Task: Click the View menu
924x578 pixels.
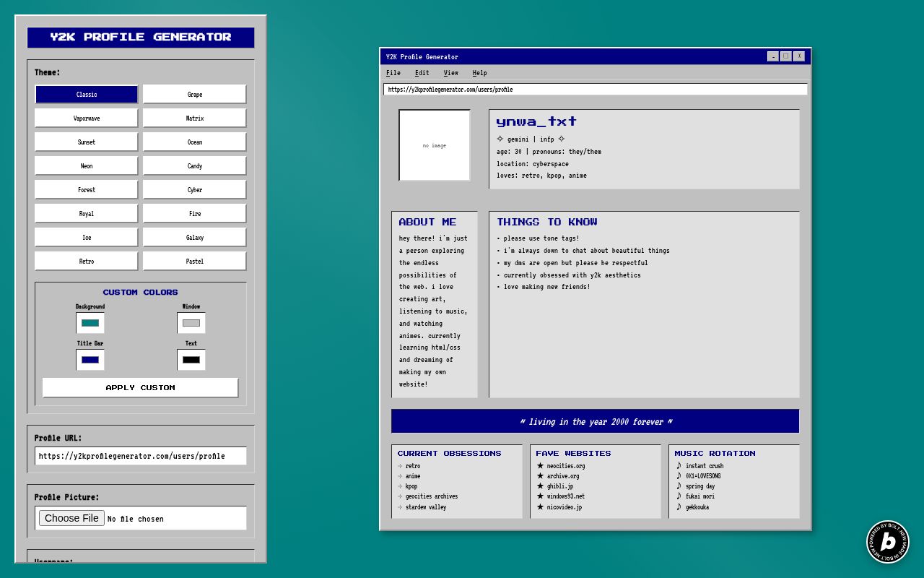Action: coord(451,73)
